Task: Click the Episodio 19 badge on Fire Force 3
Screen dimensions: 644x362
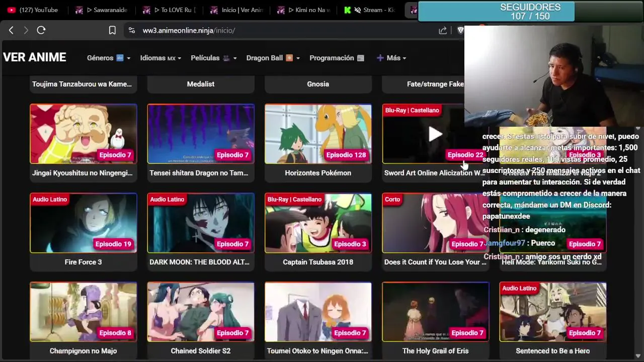Action: 113,244
